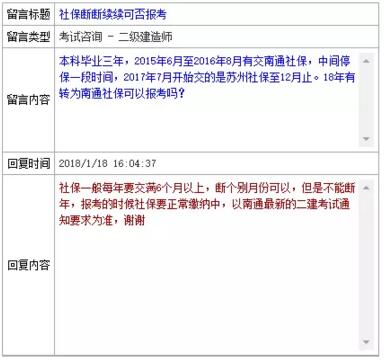Screen dimensions: 384x361
Task: Click the message content scrollbar track
Action: point(366,100)
